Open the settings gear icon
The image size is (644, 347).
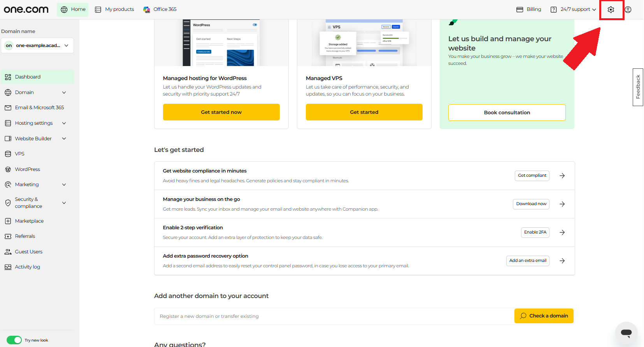tap(611, 10)
